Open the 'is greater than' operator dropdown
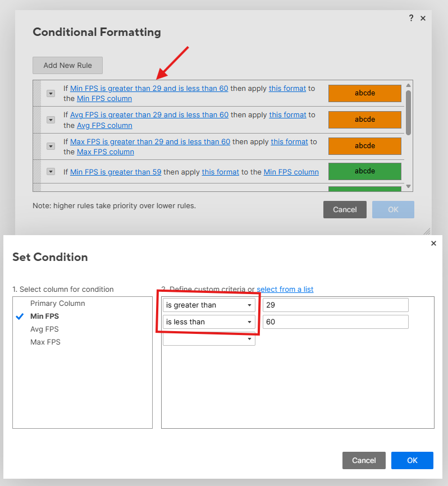This screenshot has height=486, width=448. point(209,305)
